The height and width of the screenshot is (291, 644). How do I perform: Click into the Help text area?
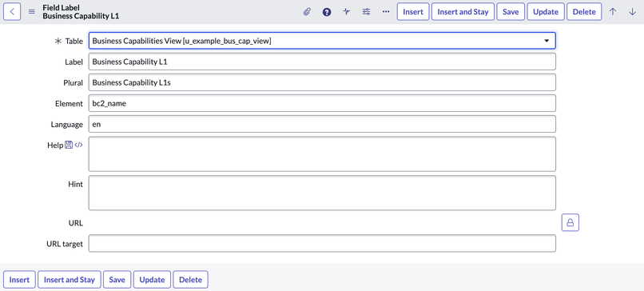[322, 154]
